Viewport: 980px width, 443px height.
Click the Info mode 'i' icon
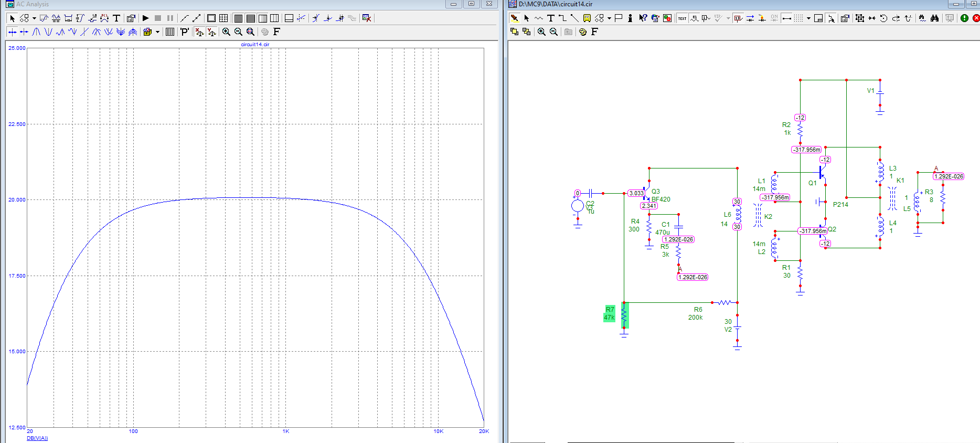tap(630, 18)
